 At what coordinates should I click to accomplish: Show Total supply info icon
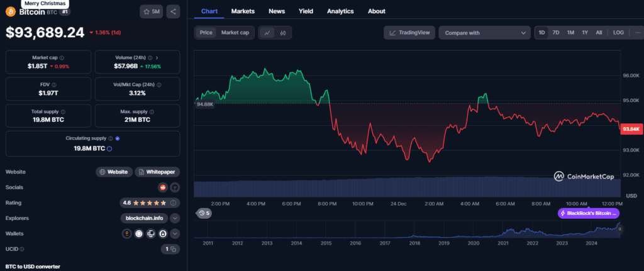63,112
